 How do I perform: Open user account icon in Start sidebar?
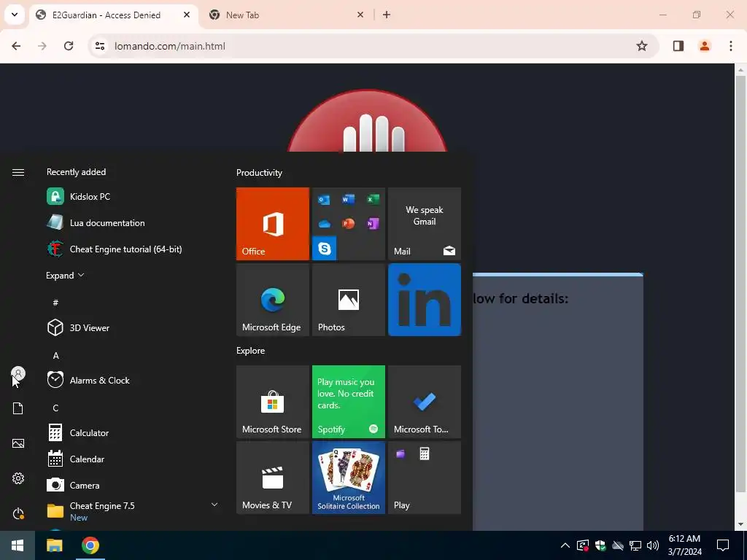click(x=18, y=373)
